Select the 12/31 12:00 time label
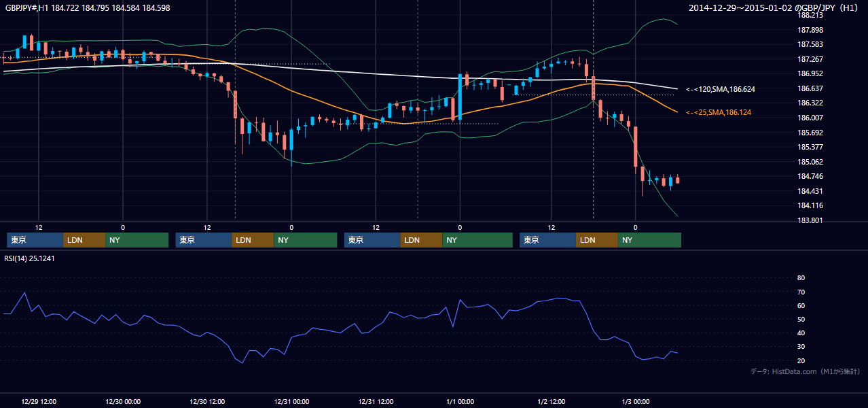 coord(376,402)
